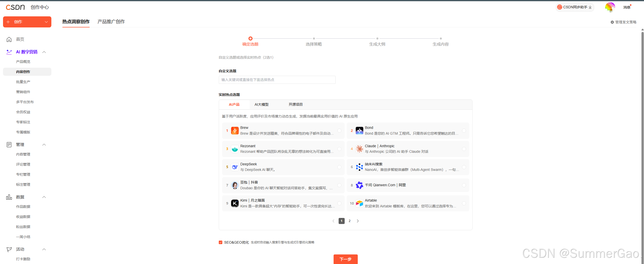Select the 开源项目 tab
This screenshot has height=264, width=644.
point(296,104)
